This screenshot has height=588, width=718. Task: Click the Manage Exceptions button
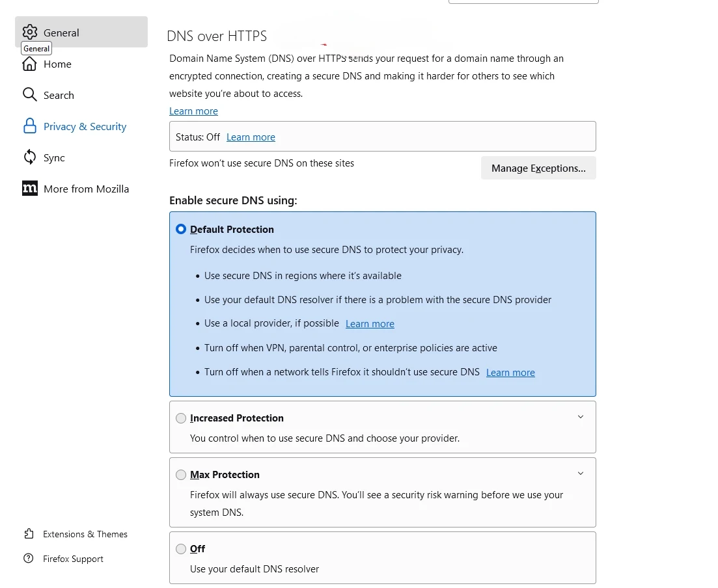click(538, 168)
